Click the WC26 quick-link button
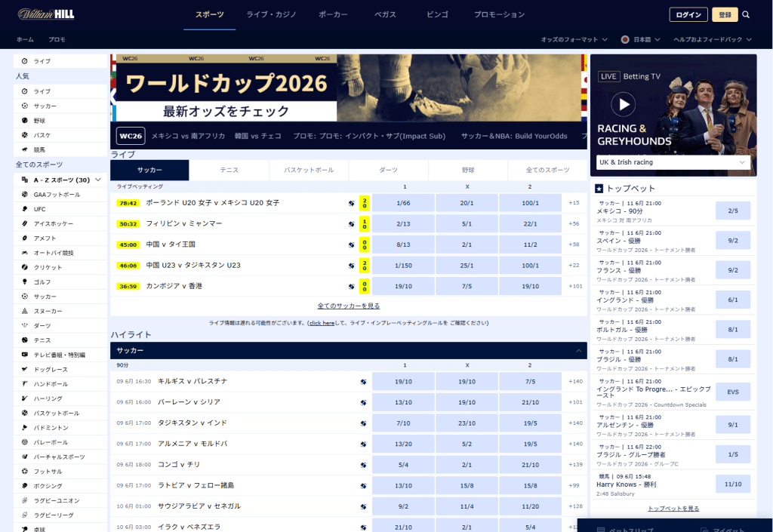 pyautogui.click(x=131, y=136)
